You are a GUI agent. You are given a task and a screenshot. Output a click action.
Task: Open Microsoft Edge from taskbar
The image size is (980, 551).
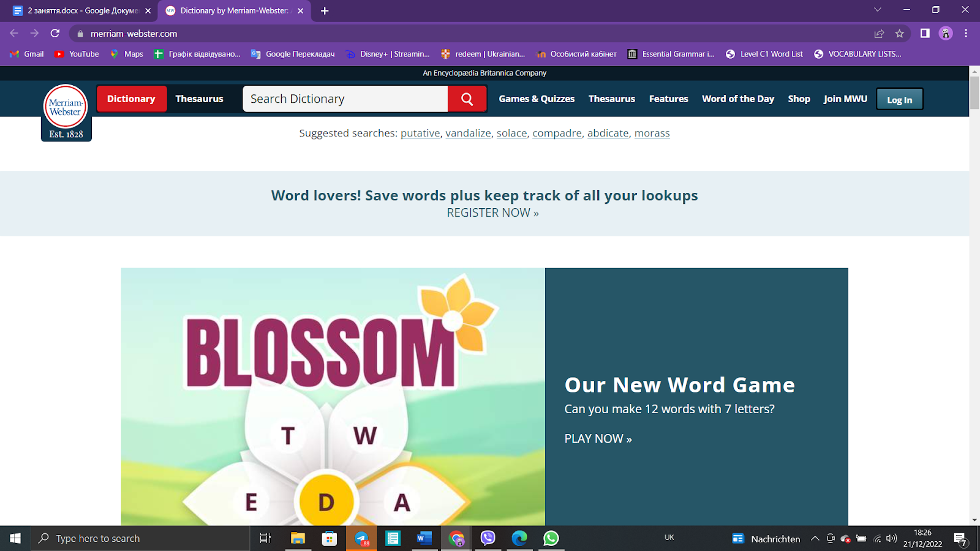pos(519,538)
